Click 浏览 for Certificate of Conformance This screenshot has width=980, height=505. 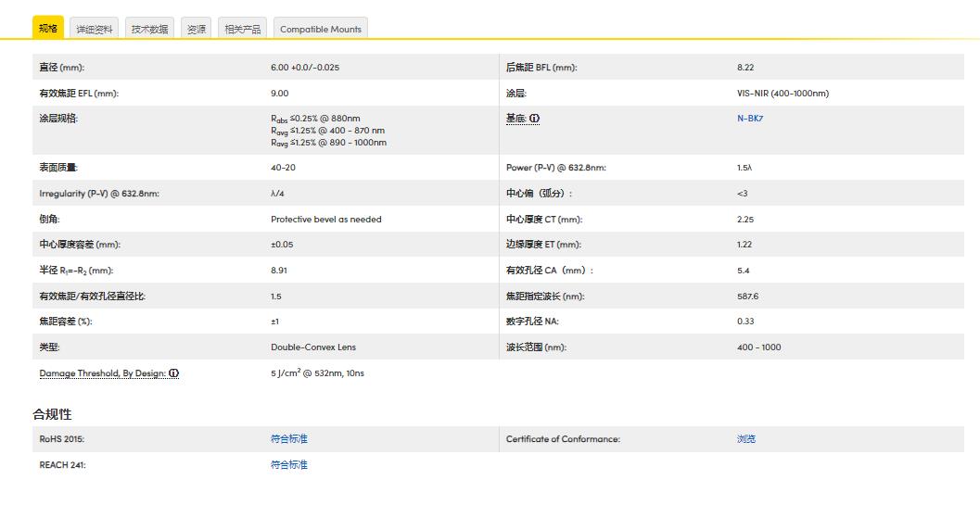746,439
